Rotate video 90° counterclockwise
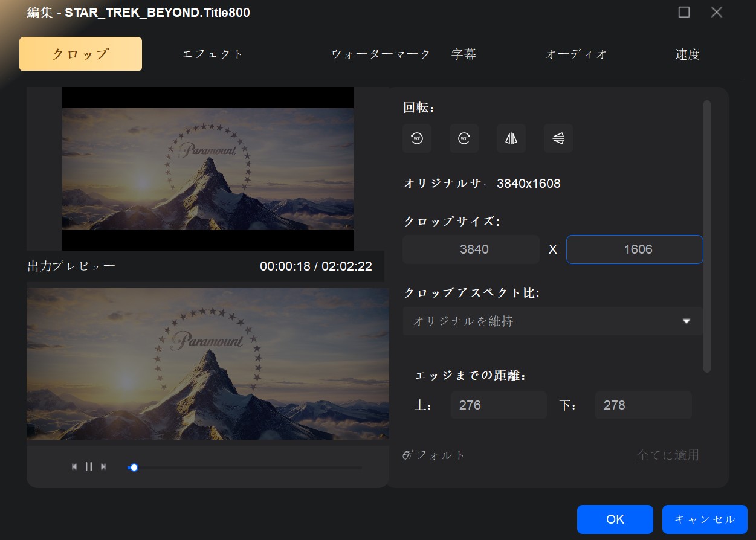The height and width of the screenshot is (540, 756). (x=417, y=138)
